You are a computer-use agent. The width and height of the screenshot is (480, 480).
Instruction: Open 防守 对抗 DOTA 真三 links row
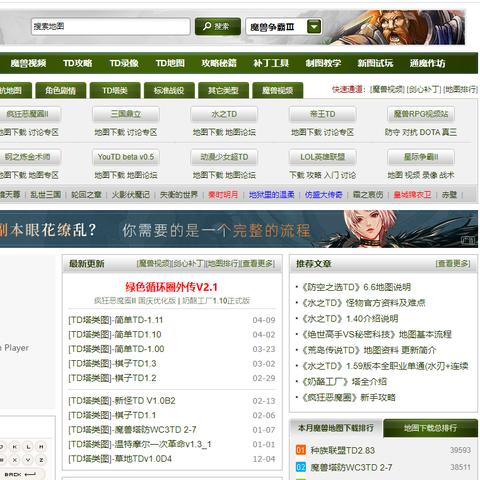(x=421, y=132)
